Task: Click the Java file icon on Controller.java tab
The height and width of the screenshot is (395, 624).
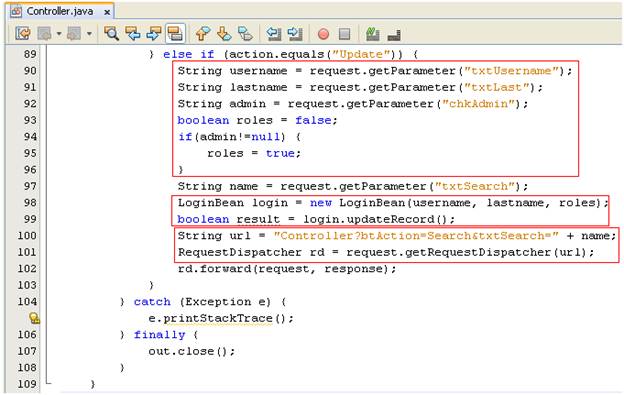Action: (16, 12)
